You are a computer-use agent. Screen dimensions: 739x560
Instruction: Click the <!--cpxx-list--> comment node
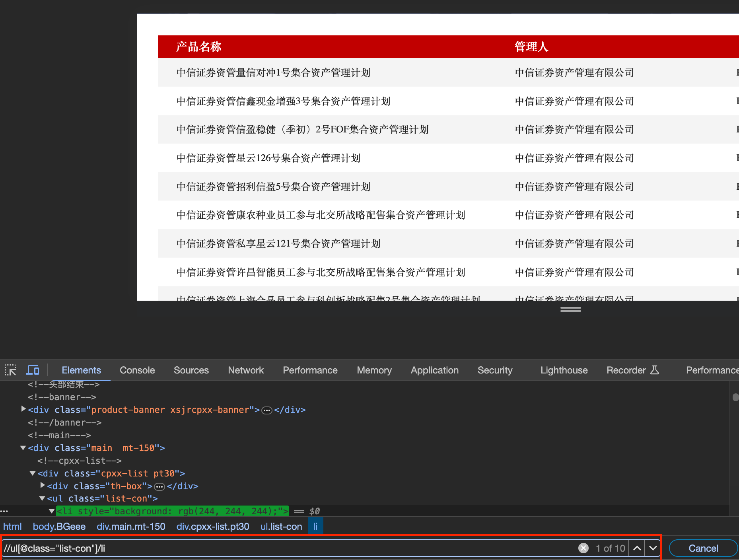tap(80, 461)
